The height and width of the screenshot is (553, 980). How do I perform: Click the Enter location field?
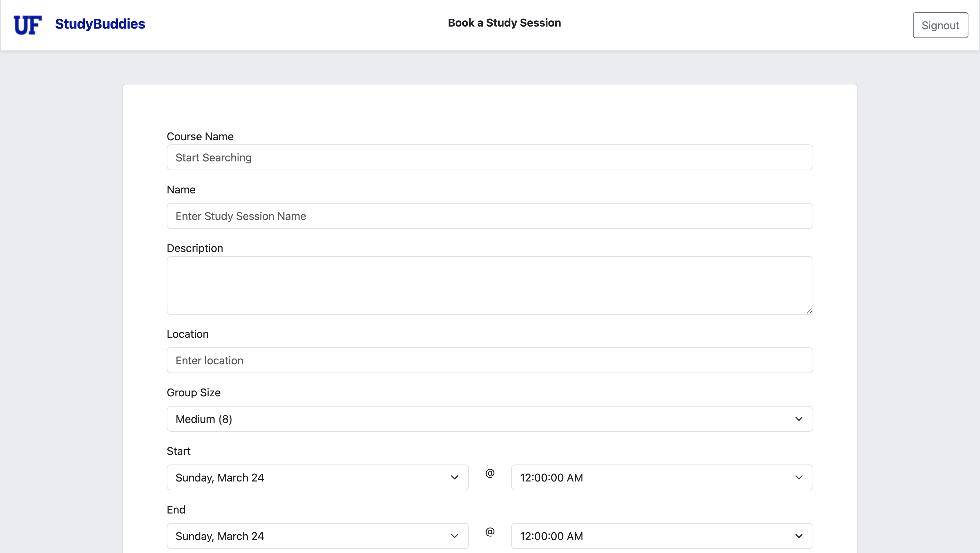tap(490, 360)
